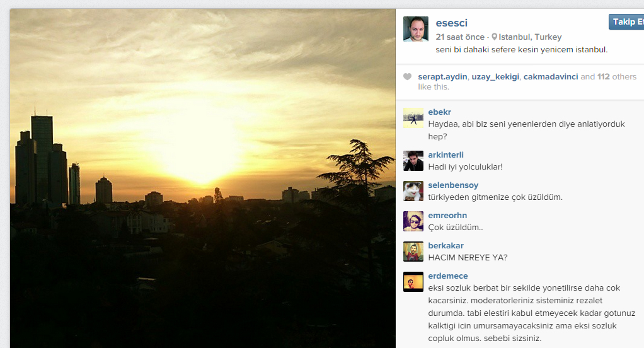Click the erdemece commenter name
This screenshot has height=348, width=644.
[447, 275]
